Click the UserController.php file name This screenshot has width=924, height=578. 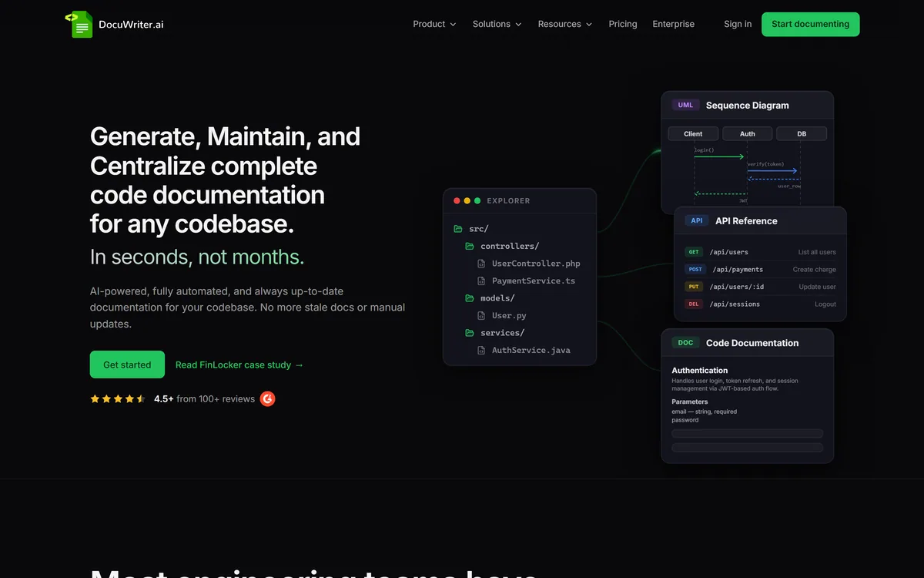[x=536, y=264]
